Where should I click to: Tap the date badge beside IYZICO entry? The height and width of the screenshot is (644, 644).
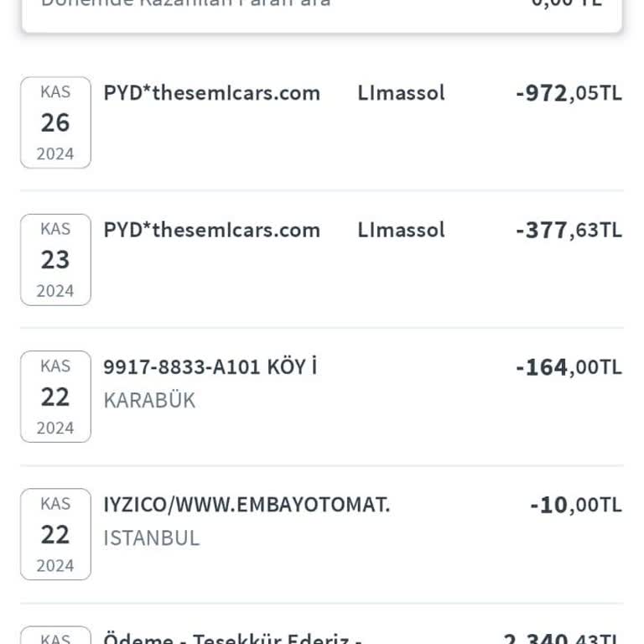[55, 534]
